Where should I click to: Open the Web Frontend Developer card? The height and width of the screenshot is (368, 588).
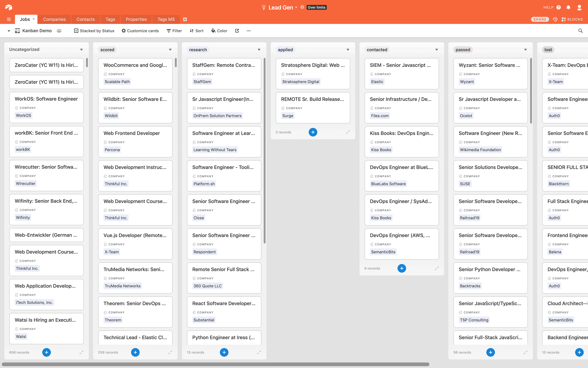coord(135,142)
